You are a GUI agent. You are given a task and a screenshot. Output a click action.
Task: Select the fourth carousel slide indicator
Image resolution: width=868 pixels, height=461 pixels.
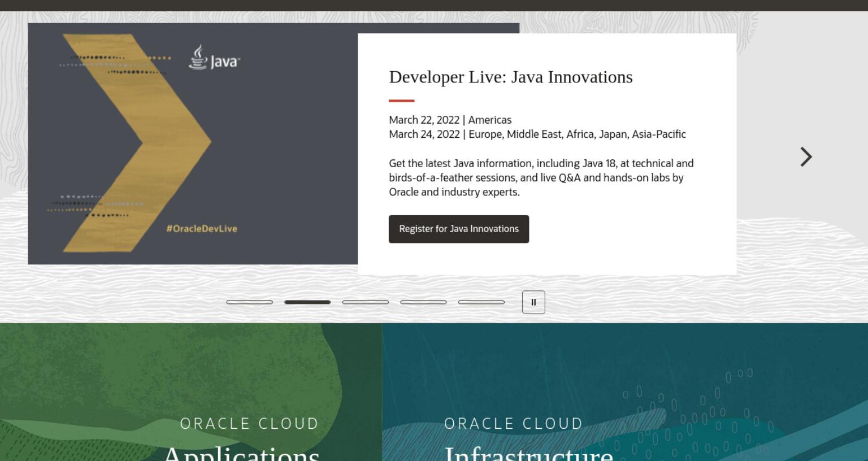[423, 302]
